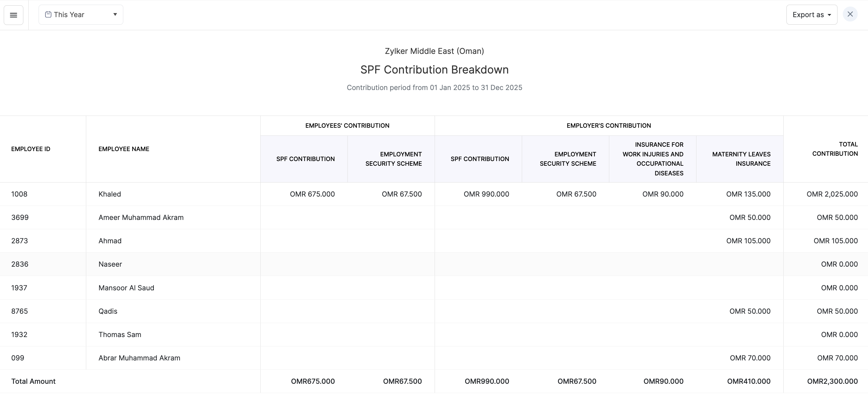868x395 pixels.
Task: Select the Maternity Leaves Insurance column header
Action: pos(741,159)
